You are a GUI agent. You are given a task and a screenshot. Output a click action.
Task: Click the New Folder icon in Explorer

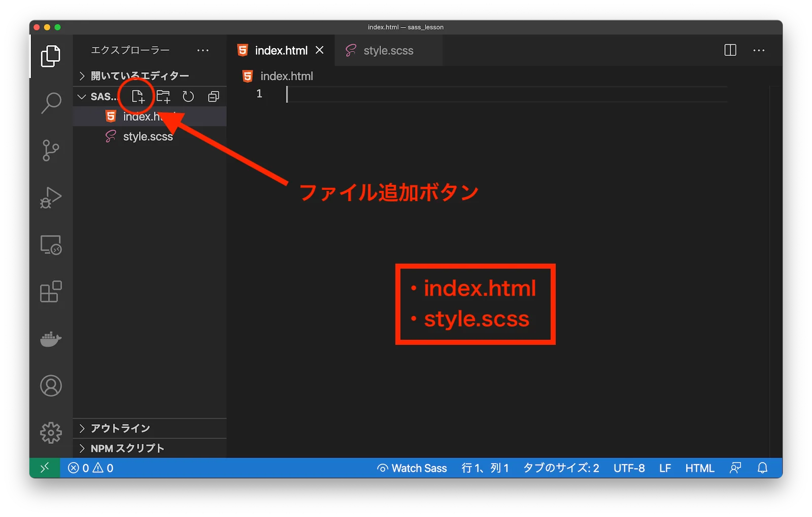163,96
